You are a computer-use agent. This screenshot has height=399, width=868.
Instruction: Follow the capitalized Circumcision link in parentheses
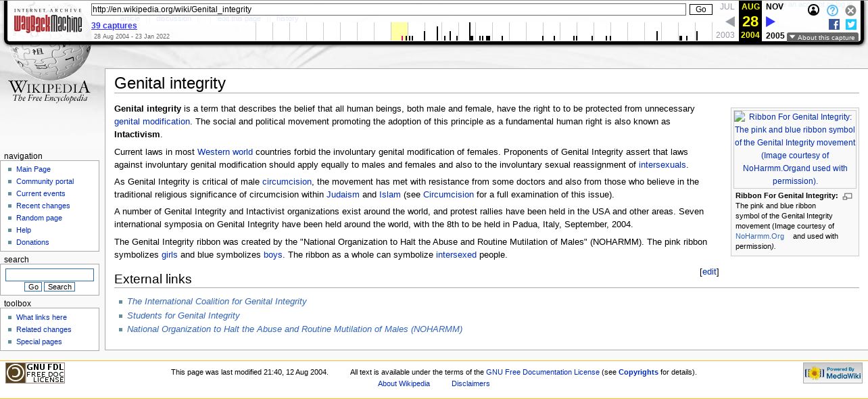448,195
